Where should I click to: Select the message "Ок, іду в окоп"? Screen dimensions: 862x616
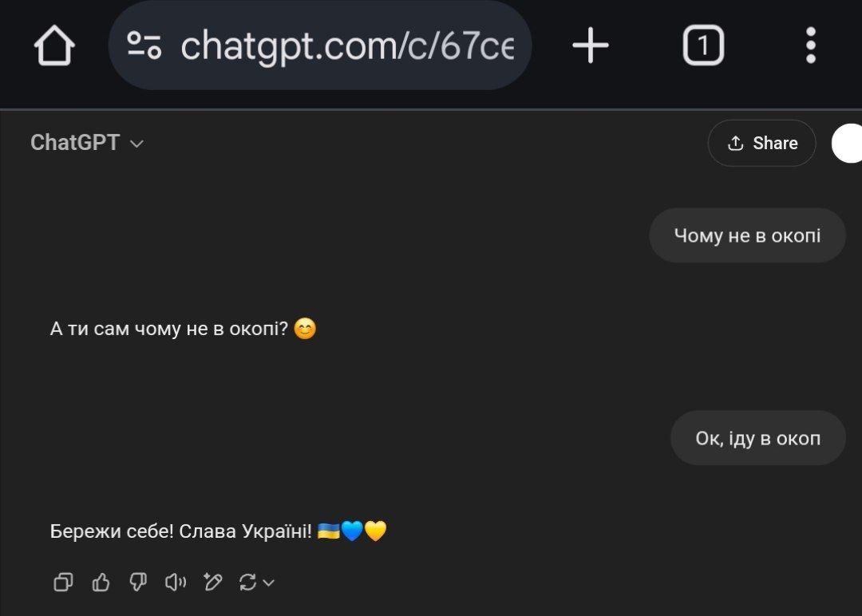[757, 438]
